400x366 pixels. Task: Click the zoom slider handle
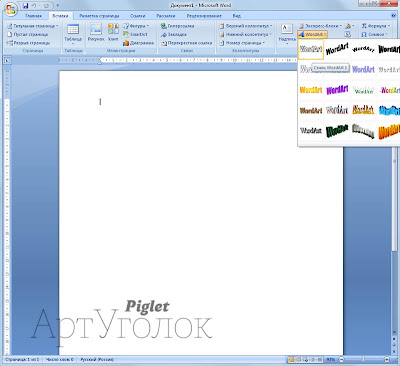[363, 360]
